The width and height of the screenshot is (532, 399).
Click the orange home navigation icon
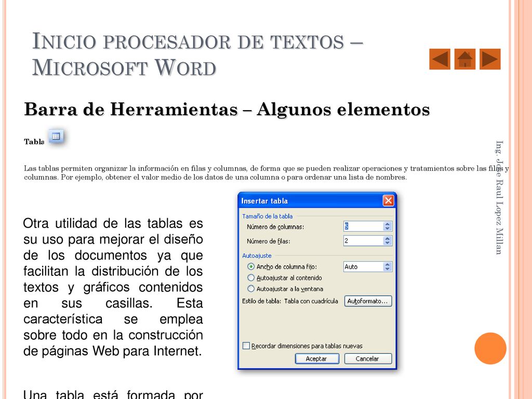click(x=465, y=59)
